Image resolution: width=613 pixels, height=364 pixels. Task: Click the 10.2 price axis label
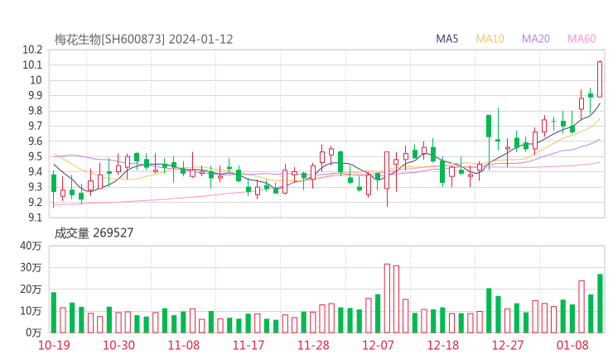(x=32, y=50)
